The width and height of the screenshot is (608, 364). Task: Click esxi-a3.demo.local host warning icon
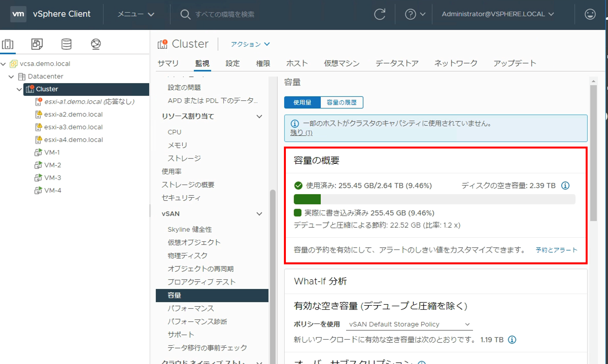click(x=39, y=127)
